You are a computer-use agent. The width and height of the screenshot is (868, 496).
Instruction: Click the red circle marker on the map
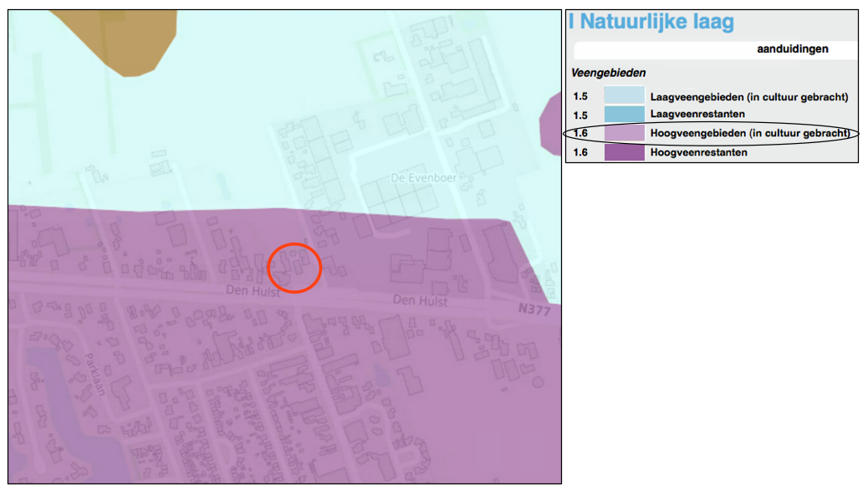pyautogui.click(x=294, y=268)
